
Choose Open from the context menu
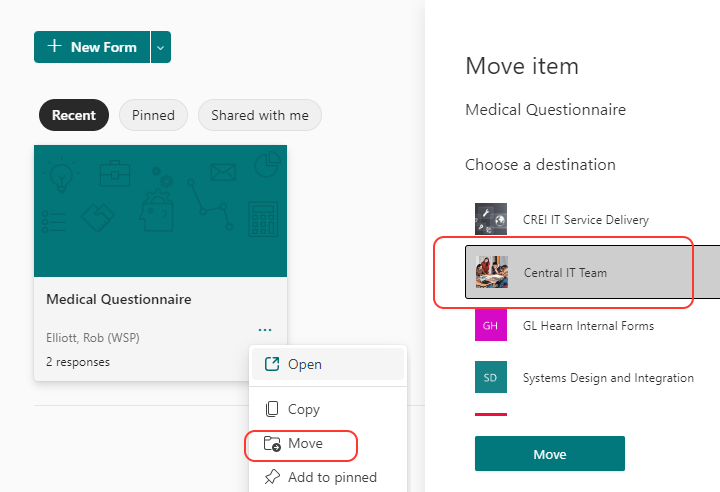(x=305, y=364)
